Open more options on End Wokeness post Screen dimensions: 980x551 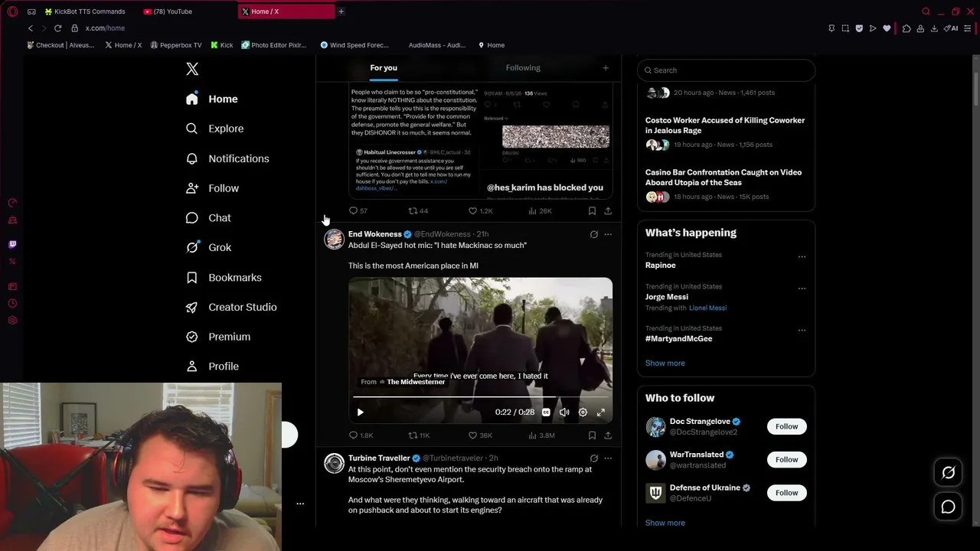(x=608, y=234)
